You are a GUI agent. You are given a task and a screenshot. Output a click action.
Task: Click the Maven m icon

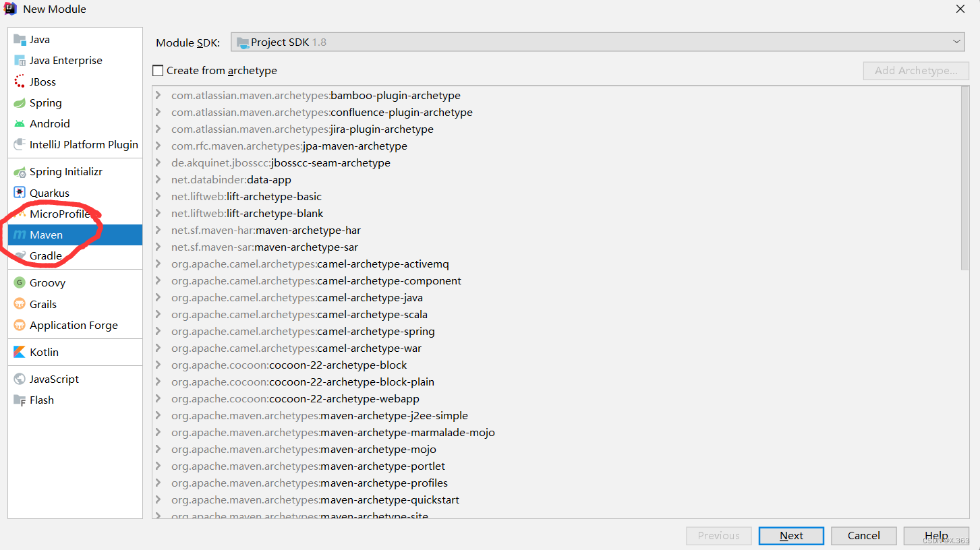pos(20,235)
